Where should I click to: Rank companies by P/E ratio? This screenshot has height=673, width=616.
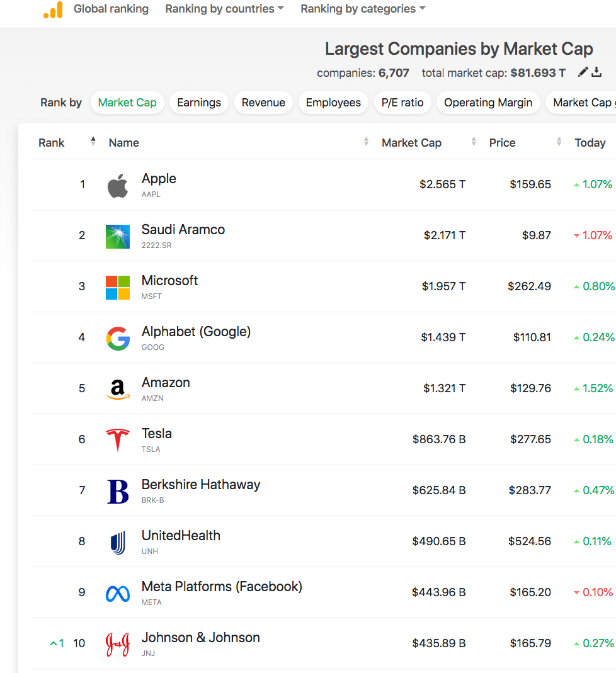[402, 103]
